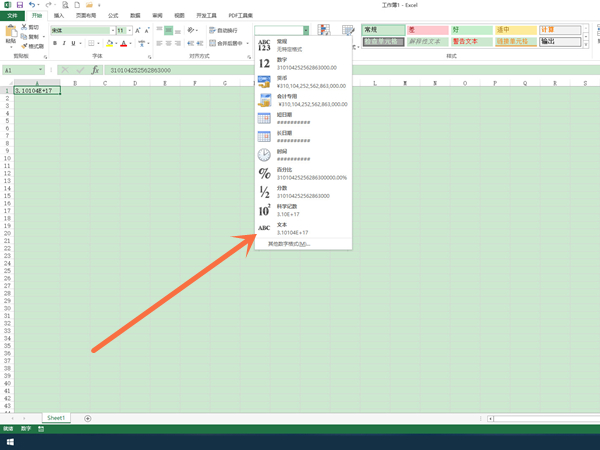Image resolution: width=600 pixels, height=450 pixels.
Task: Toggle bold formatting in font group
Action: [54, 44]
